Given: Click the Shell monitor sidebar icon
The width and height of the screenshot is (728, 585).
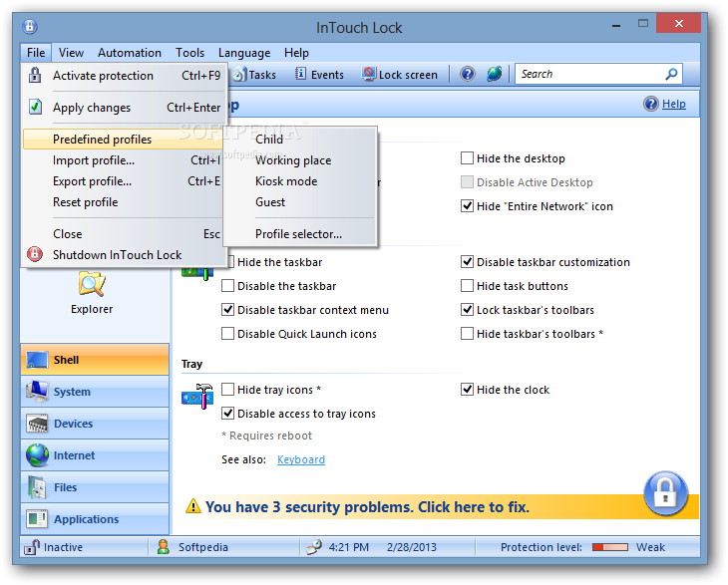Looking at the screenshot, I should 37,360.
